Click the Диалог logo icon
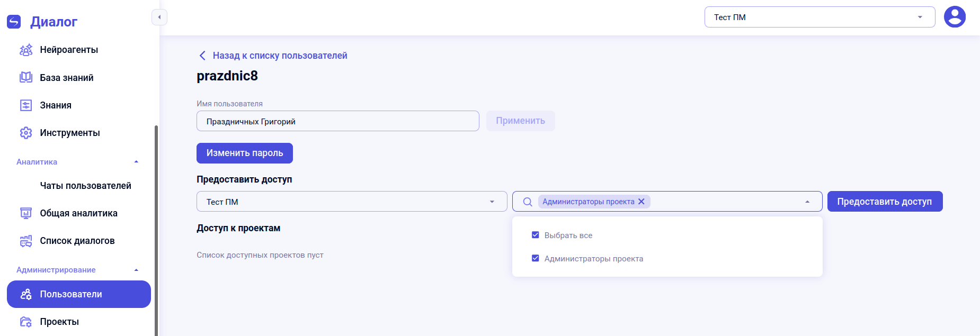Image resolution: width=980 pixels, height=336 pixels. click(x=14, y=22)
